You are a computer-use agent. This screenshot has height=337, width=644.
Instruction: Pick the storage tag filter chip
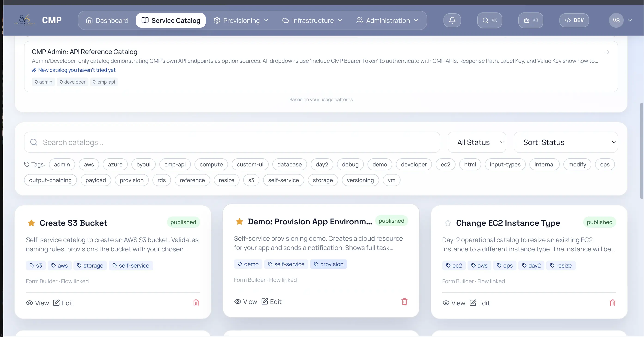coord(323,180)
